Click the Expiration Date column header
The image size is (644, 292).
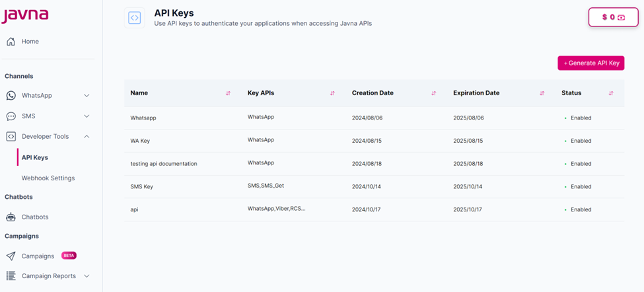[x=476, y=92]
